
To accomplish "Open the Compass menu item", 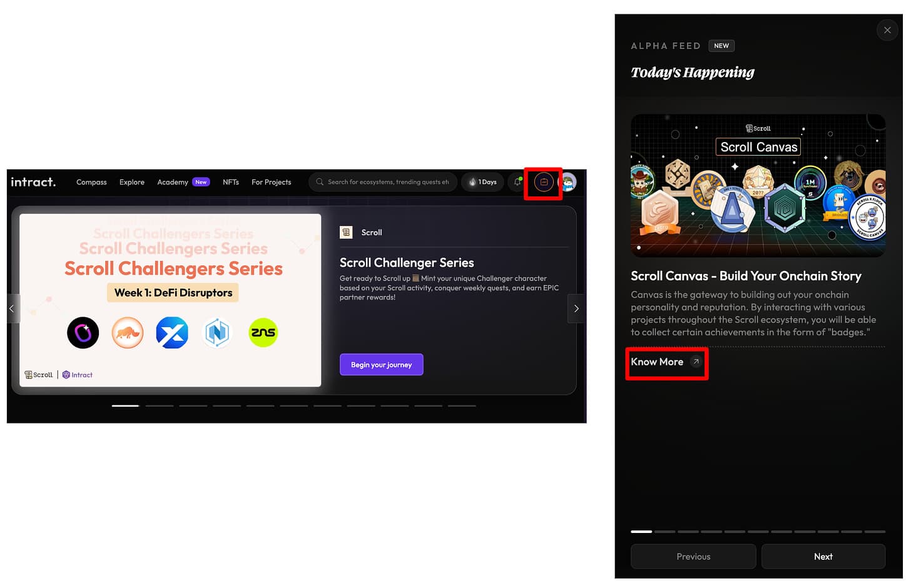I will pyautogui.click(x=91, y=182).
